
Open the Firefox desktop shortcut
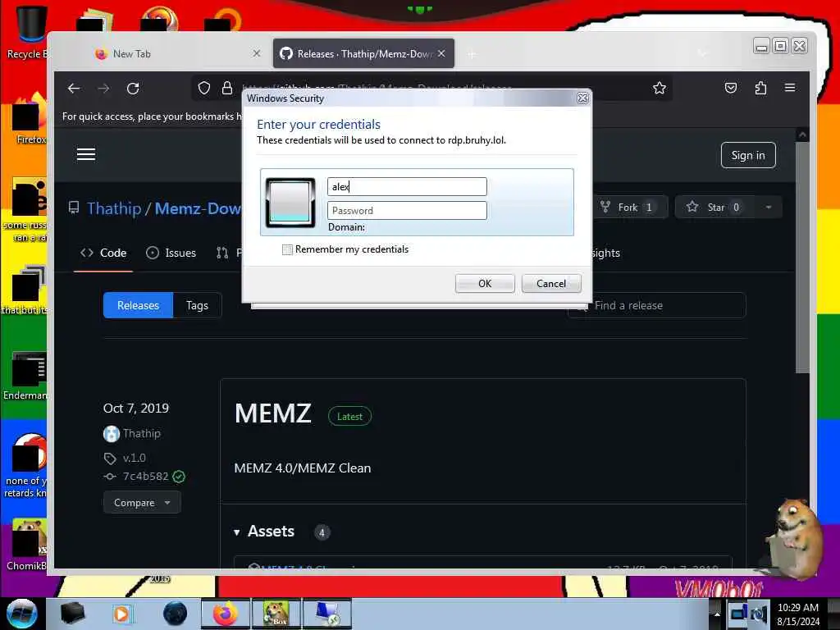[30, 118]
